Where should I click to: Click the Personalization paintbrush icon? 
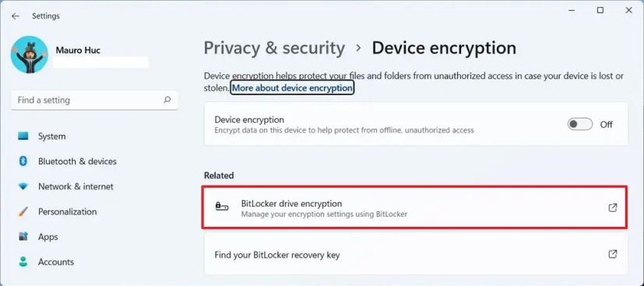(23, 212)
